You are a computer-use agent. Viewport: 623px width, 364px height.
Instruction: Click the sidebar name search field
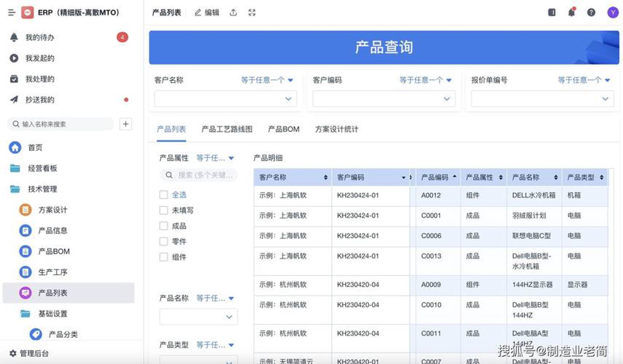click(x=60, y=124)
